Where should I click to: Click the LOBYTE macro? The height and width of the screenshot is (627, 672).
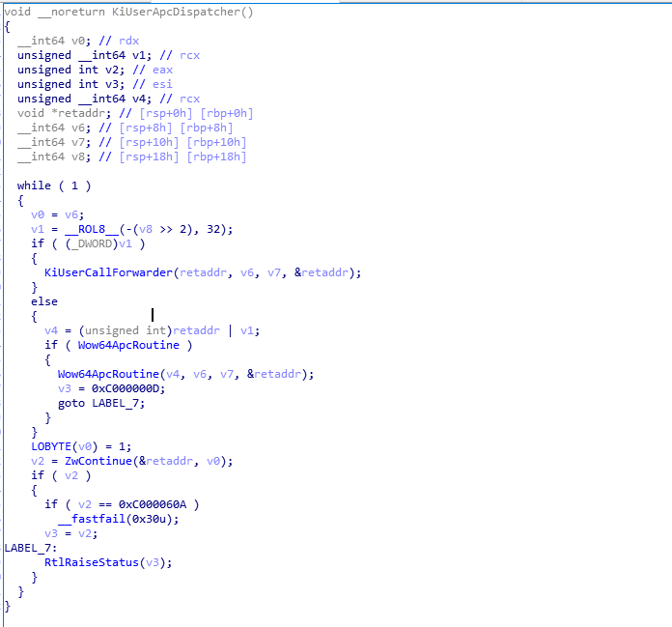point(51,446)
